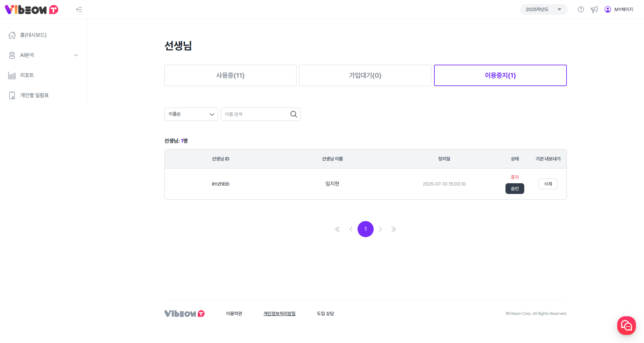Click the search magnifier icon
The width and height of the screenshot is (644, 343).
click(293, 114)
